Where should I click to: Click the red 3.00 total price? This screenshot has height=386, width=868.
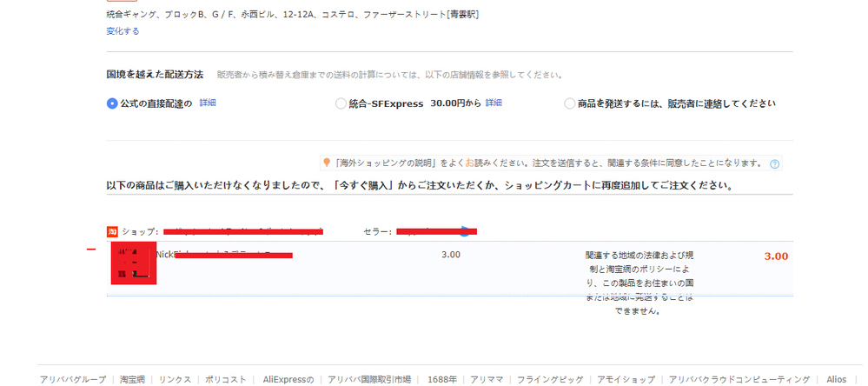[776, 256]
